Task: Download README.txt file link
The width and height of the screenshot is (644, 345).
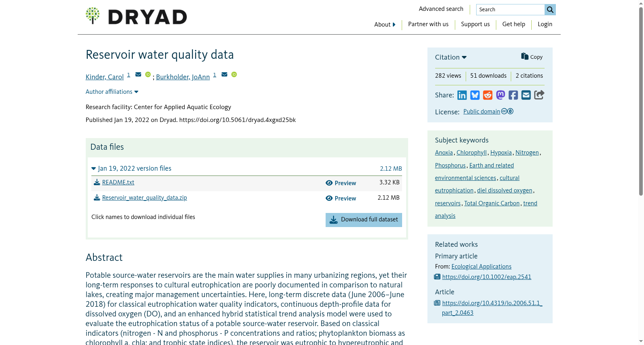Action: [118, 182]
